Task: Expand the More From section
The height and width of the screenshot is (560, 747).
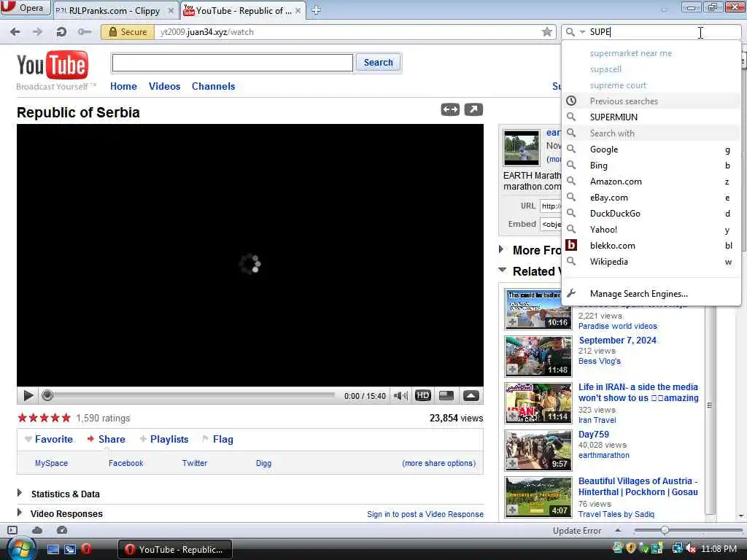Action: click(500, 249)
